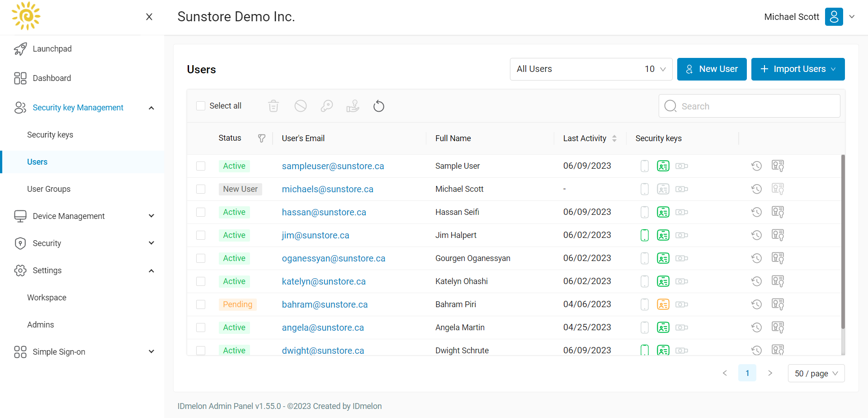Open michaels@sunstore.ca email link

pos(327,189)
